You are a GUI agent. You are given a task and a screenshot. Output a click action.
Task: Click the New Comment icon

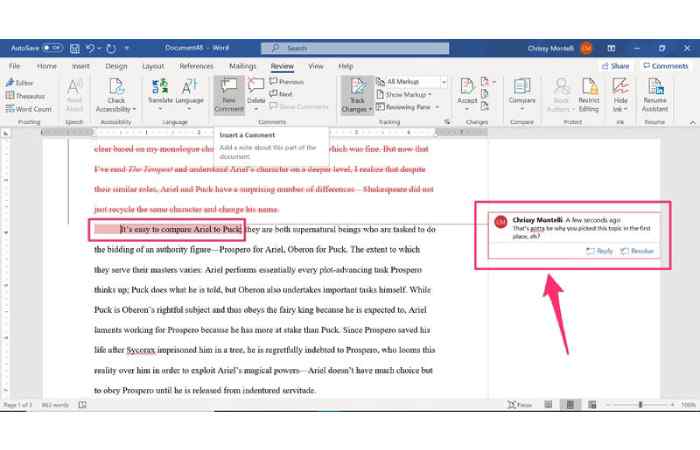228,91
